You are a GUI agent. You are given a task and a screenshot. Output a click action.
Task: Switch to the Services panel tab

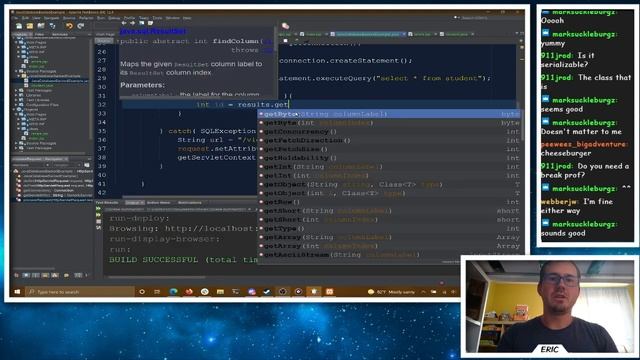(x=60, y=35)
